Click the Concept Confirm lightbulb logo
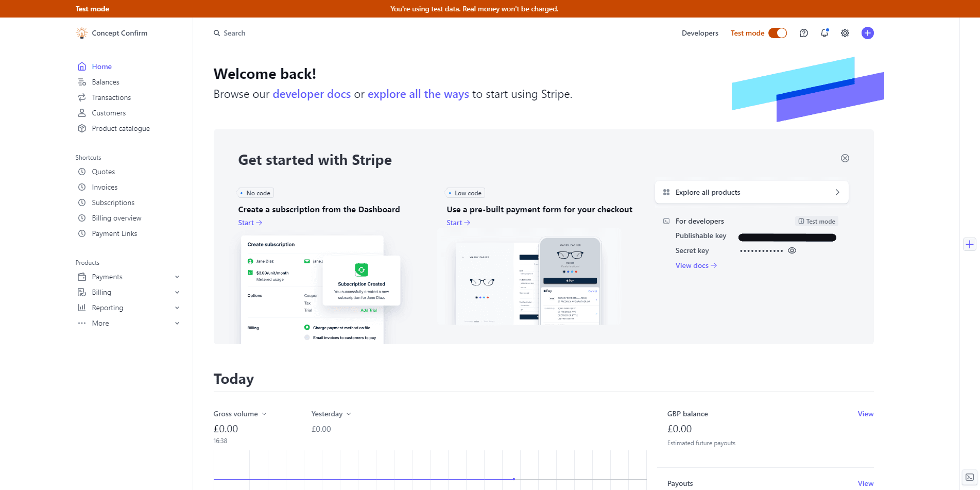This screenshot has width=980, height=490. tap(81, 33)
